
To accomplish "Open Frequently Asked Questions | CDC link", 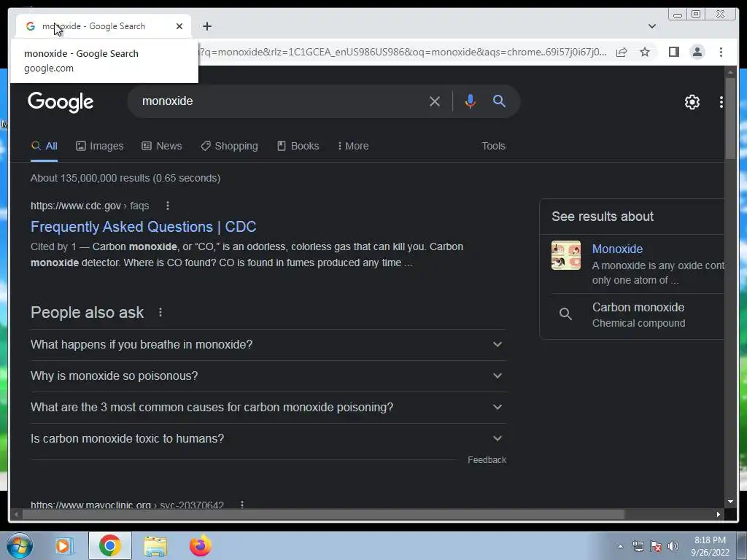I will point(144,227).
